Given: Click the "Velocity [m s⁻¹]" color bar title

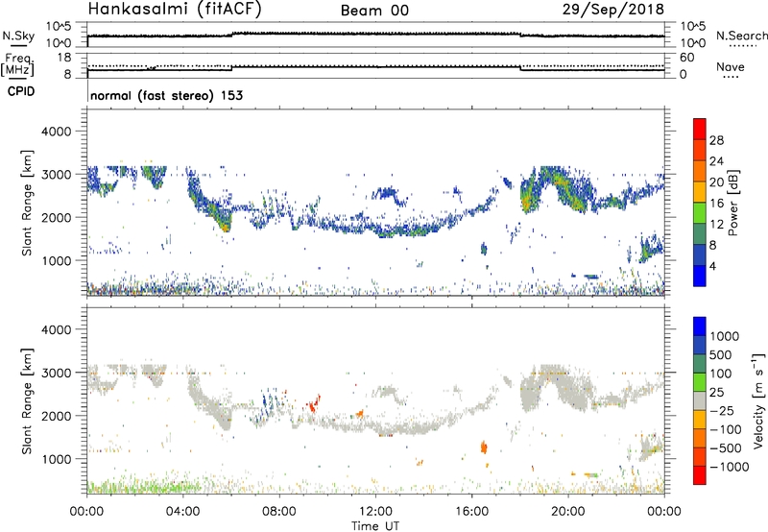Looking at the screenshot, I should coord(758,400).
